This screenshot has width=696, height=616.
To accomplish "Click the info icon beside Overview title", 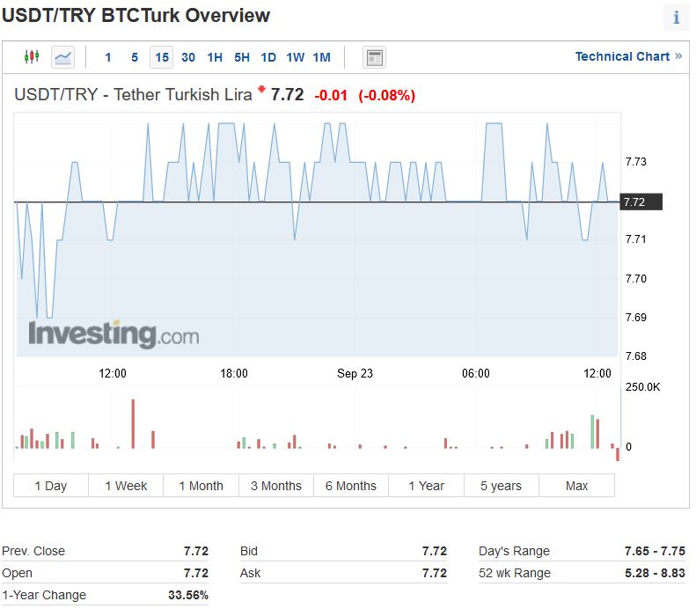I will click(676, 18).
